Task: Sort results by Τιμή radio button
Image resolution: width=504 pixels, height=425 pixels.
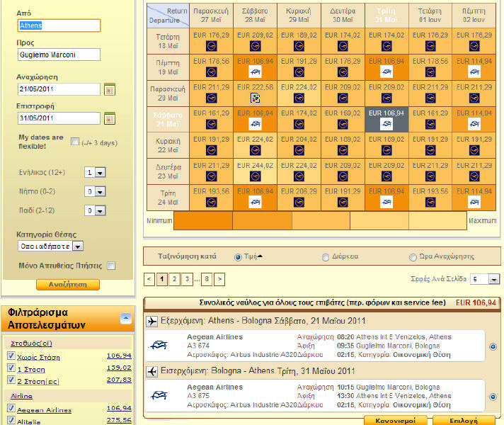Action: (238, 257)
